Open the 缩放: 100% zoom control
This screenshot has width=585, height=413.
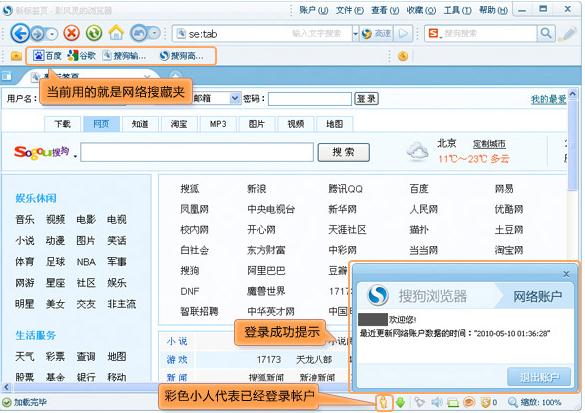[535, 403]
